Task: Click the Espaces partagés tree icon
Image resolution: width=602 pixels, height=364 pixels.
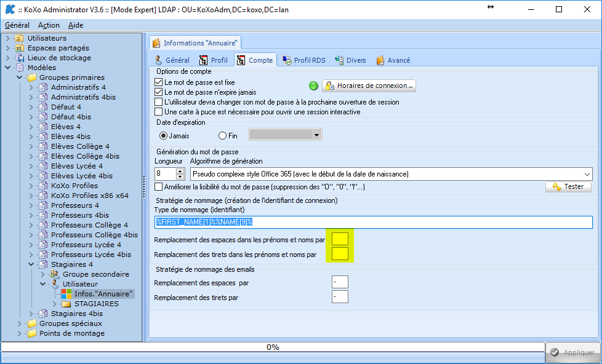Action: [19, 48]
